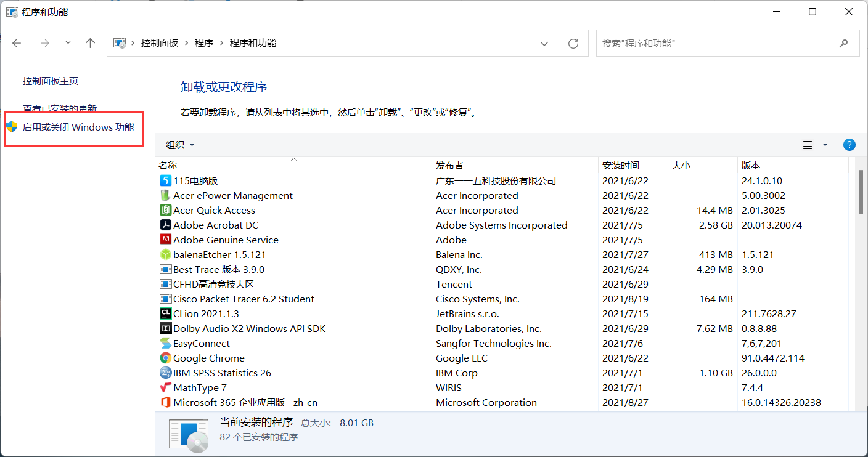Click the blue help question mark icon

pos(849,145)
